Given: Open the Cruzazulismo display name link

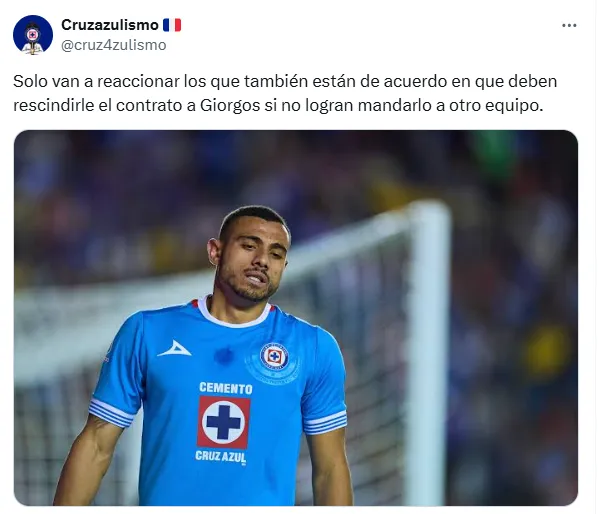Looking at the screenshot, I should point(110,25).
